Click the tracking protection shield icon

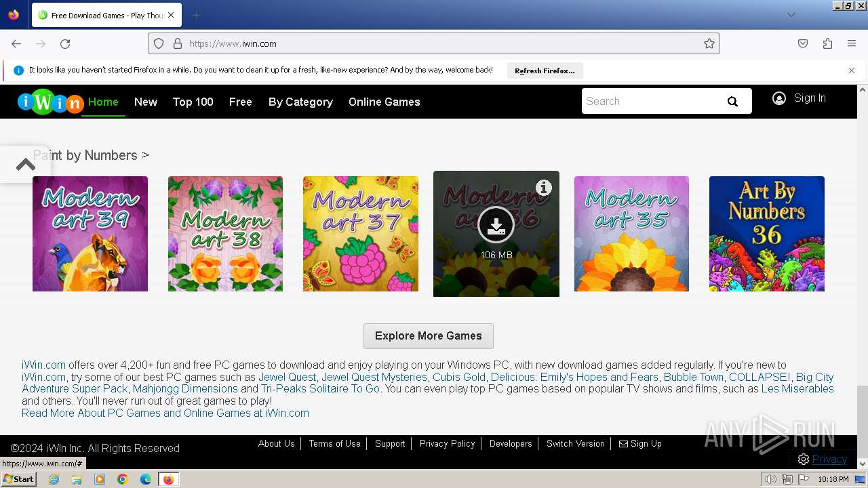(x=159, y=43)
